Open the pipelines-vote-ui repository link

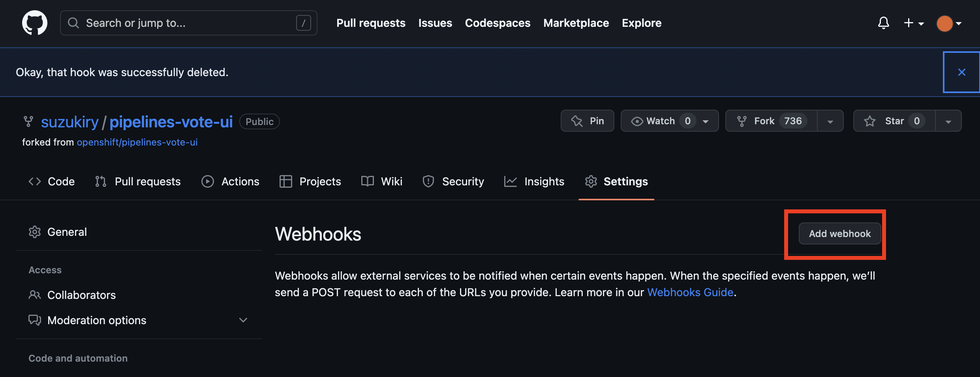pyautogui.click(x=171, y=122)
